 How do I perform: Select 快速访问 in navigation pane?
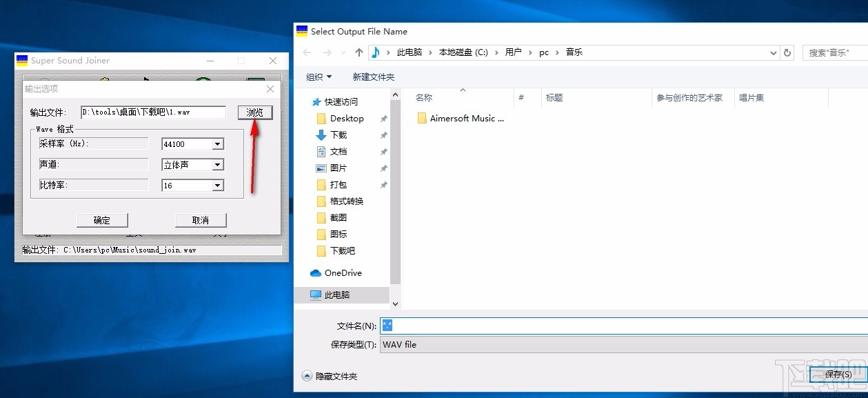341,102
